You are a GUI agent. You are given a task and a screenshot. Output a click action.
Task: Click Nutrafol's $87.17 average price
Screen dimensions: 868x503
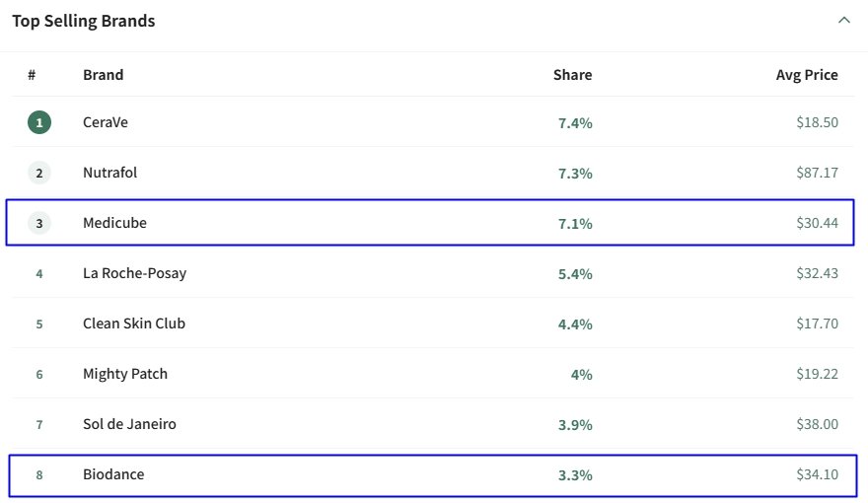click(817, 174)
